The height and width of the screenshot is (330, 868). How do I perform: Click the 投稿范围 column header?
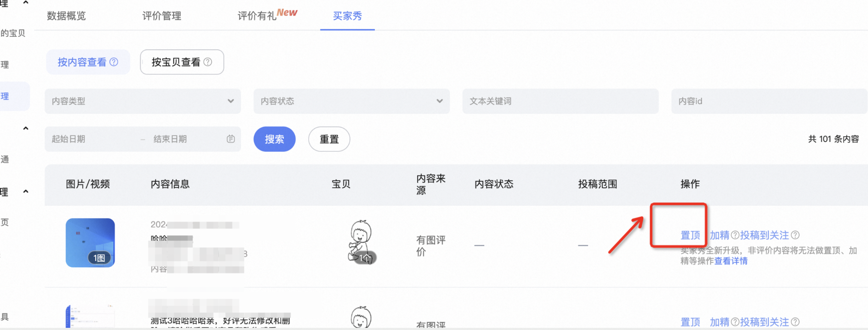(x=597, y=184)
